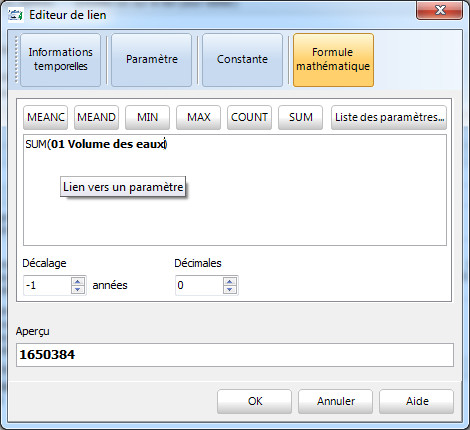Insert the MEAND function

click(96, 117)
